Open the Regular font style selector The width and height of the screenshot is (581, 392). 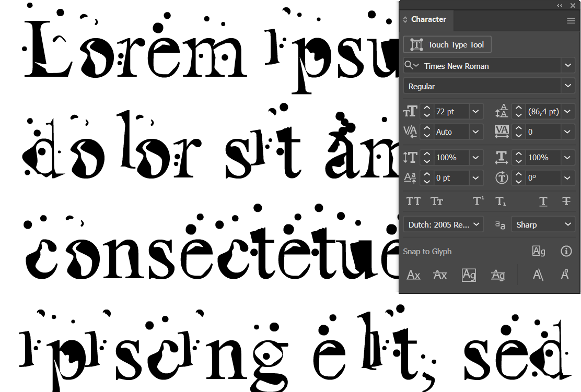[568, 86]
